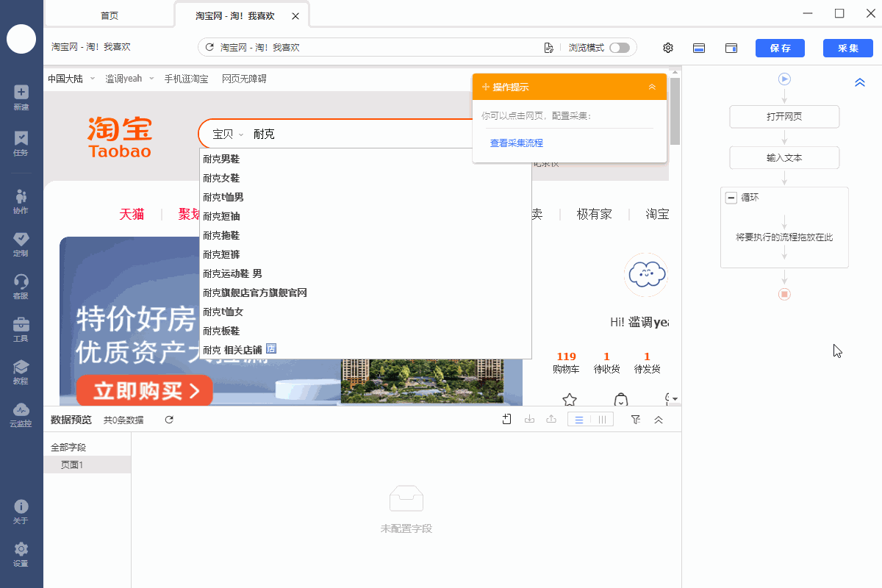Image resolution: width=882 pixels, height=588 pixels.
Task: Toggle the 浏览模式 browse mode switch
Action: [620, 48]
